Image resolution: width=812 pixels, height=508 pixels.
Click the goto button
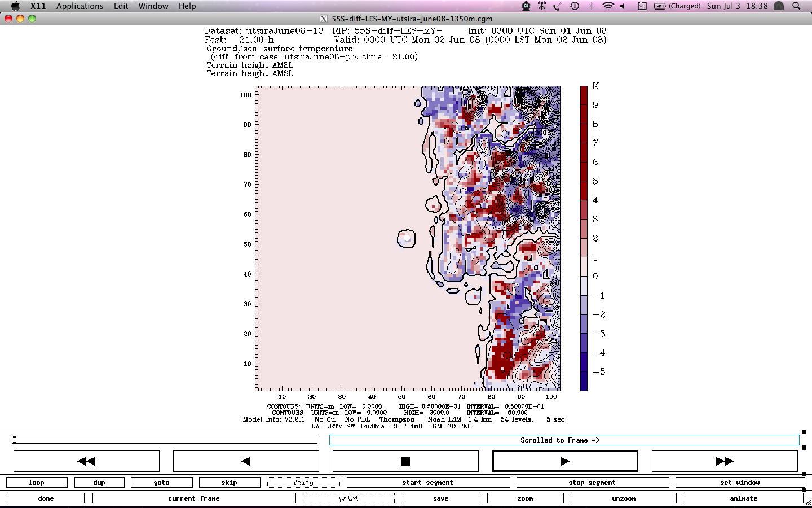coord(161,483)
